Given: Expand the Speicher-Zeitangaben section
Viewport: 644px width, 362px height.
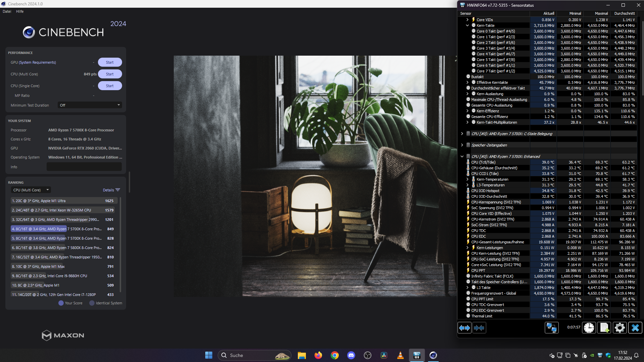Looking at the screenshot, I should pyautogui.click(x=462, y=145).
